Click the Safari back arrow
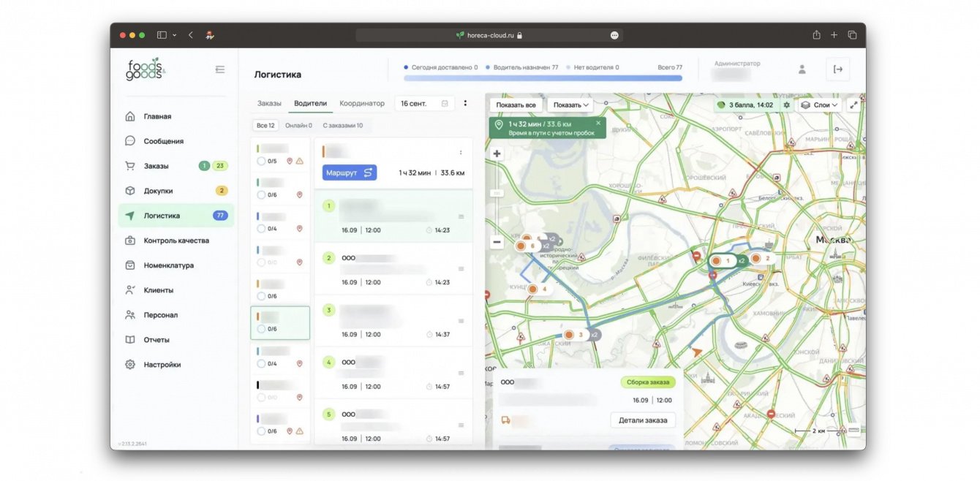 pos(191,35)
